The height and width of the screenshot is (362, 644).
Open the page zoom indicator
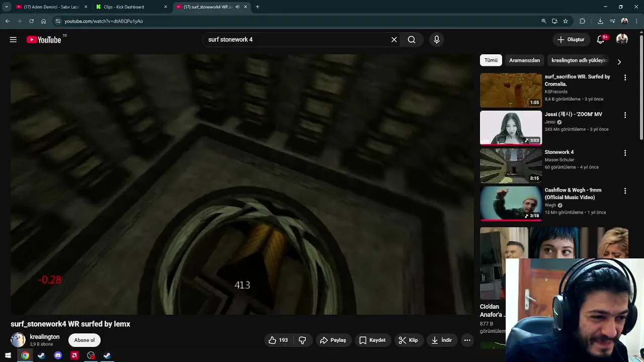[x=543, y=21]
